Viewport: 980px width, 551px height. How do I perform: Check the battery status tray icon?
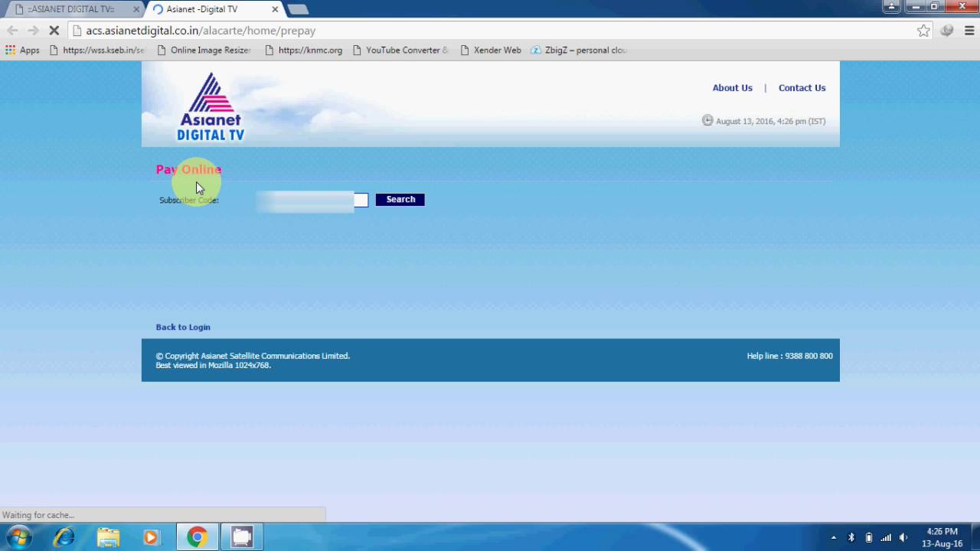coord(868,538)
